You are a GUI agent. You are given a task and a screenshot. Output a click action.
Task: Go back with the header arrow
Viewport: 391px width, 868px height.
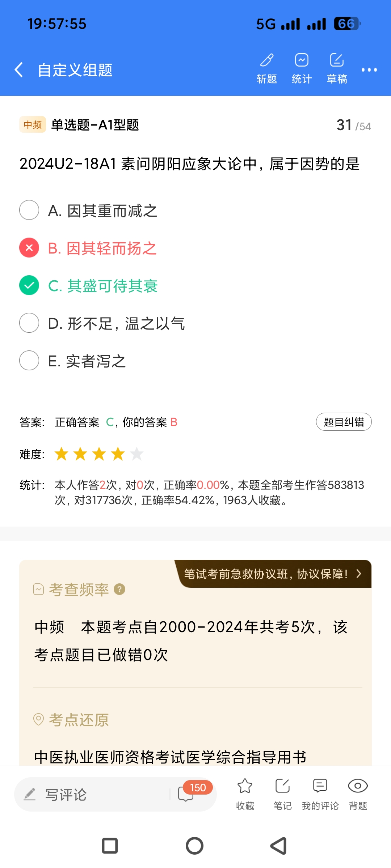pyautogui.click(x=19, y=69)
